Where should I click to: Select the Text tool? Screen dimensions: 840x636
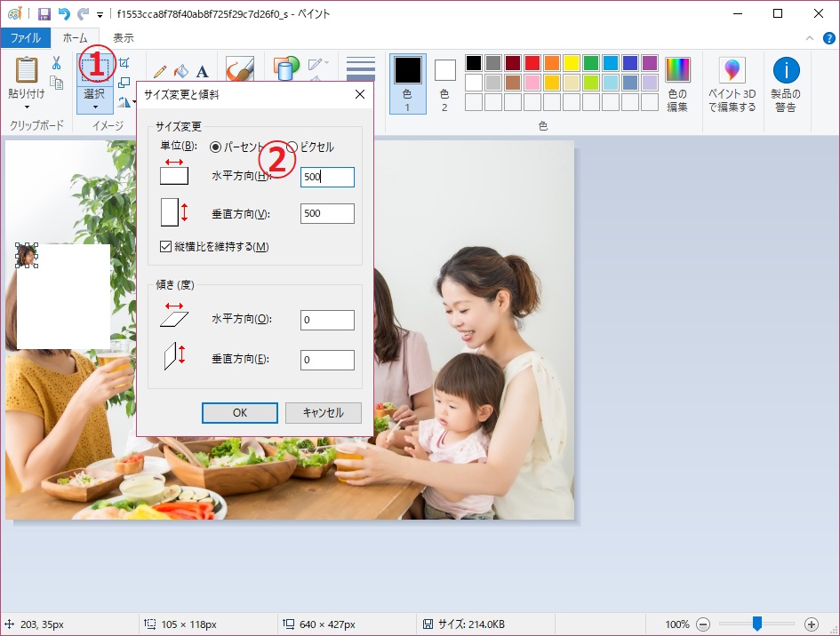(201, 68)
